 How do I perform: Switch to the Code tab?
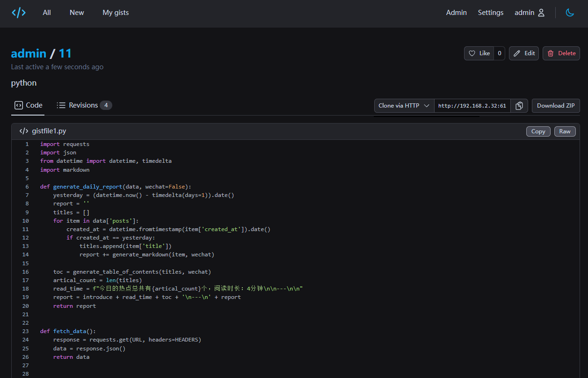tap(29, 105)
